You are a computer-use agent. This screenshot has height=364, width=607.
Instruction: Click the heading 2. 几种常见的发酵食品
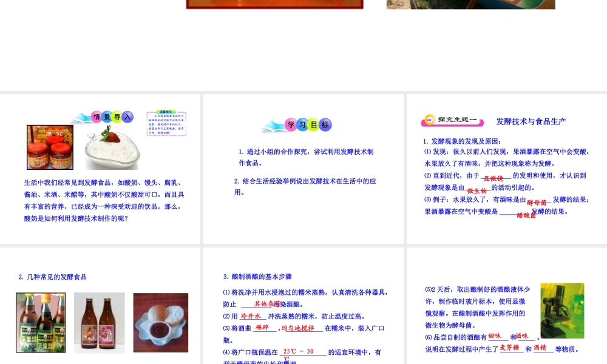pos(52,277)
